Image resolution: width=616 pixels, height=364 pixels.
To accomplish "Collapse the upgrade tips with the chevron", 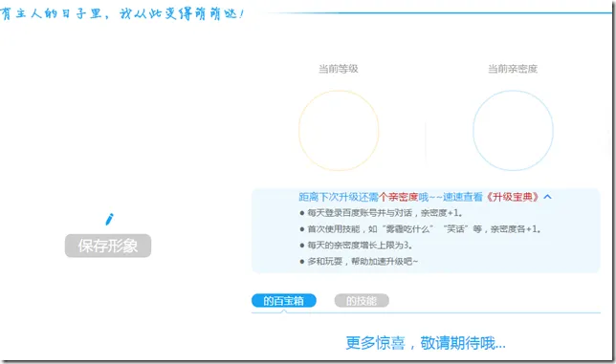I will [548, 197].
